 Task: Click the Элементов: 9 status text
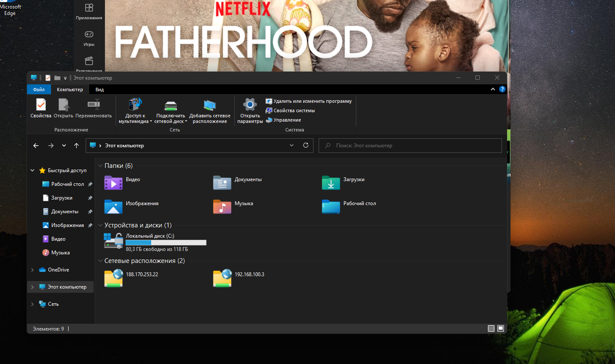tap(48, 329)
